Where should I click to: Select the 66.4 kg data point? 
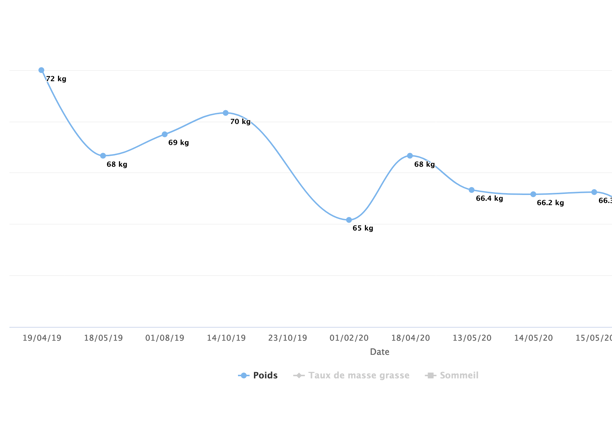click(471, 190)
